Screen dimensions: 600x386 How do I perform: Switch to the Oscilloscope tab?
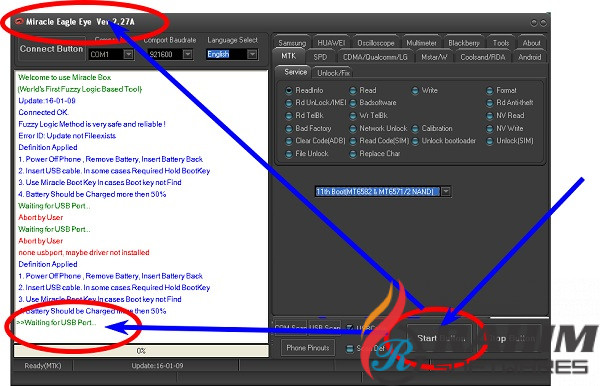376,43
